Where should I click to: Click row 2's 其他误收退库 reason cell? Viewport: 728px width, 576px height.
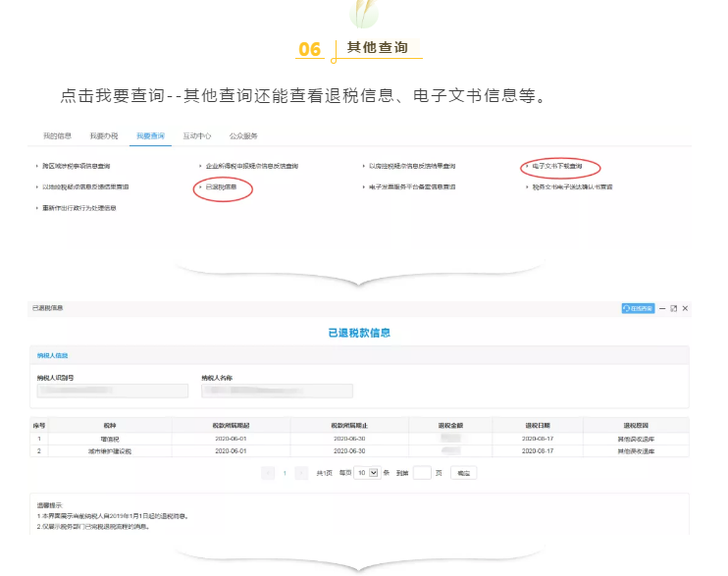(636, 451)
